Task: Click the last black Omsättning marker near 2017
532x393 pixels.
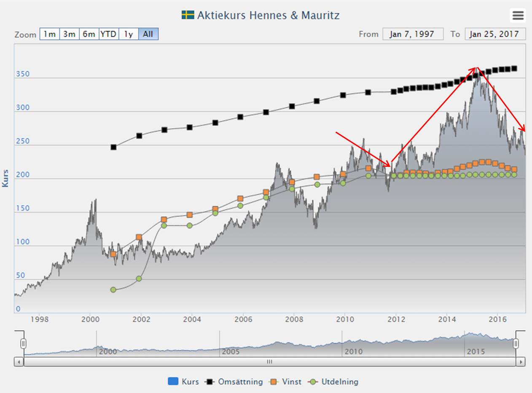Action: click(514, 68)
